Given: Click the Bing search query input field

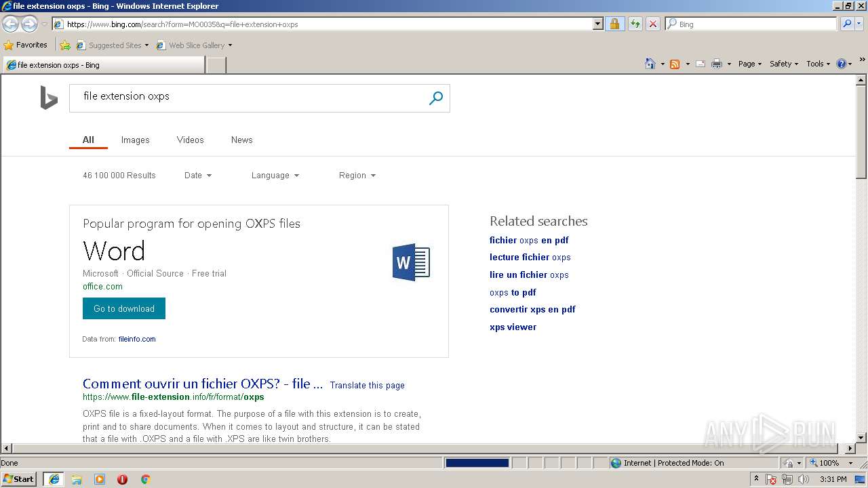Looking at the screenshot, I should 248,98.
